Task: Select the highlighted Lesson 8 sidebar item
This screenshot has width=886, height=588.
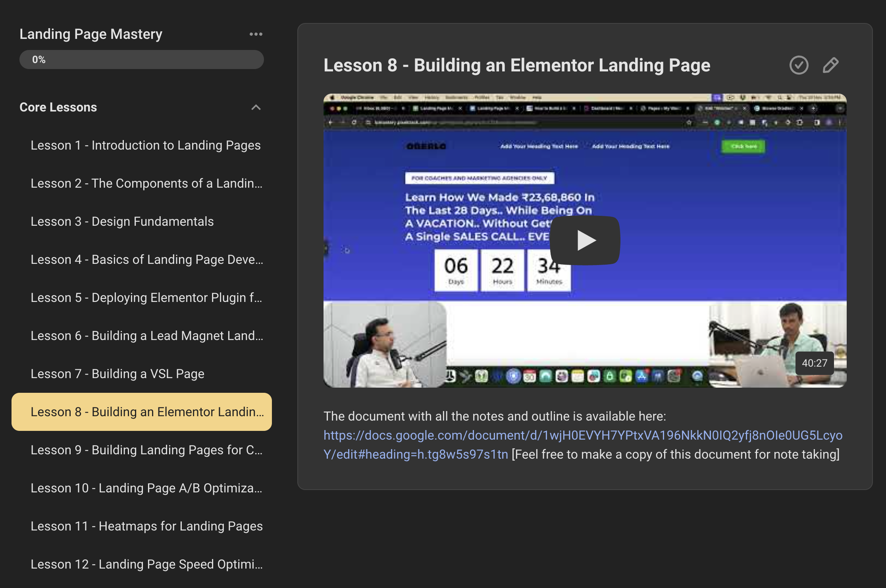Action: 142,412
